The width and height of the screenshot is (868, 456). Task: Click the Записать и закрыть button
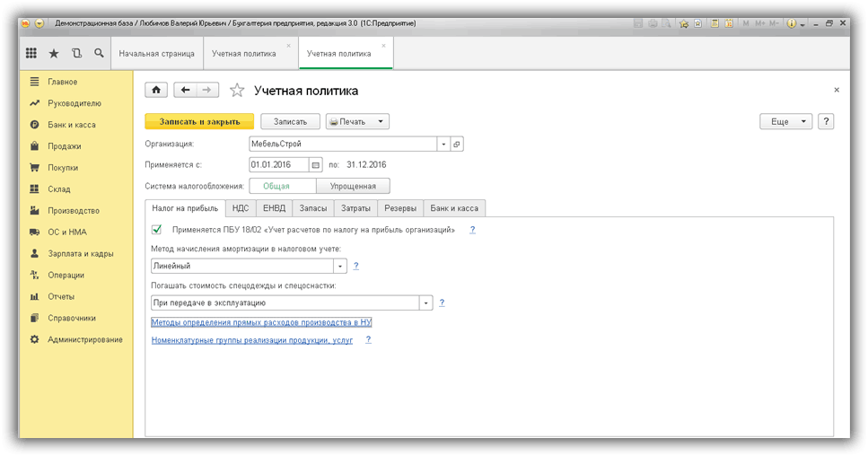pyautogui.click(x=199, y=121)
